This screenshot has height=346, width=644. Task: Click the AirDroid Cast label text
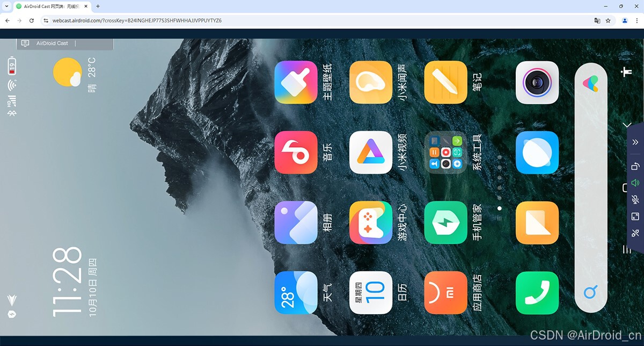click(52, 43)
